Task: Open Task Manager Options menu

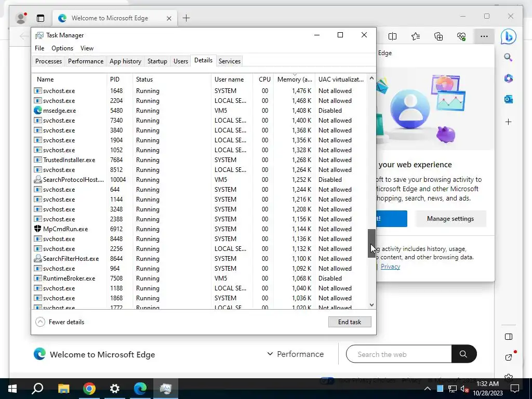Action: pyautogui.click(x=62, y=48)
